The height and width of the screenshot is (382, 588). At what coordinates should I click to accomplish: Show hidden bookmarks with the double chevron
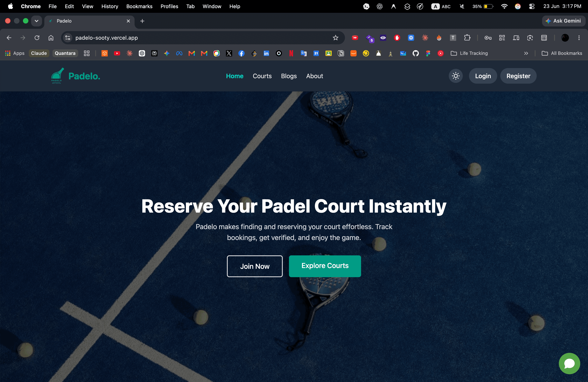[526, 53]
